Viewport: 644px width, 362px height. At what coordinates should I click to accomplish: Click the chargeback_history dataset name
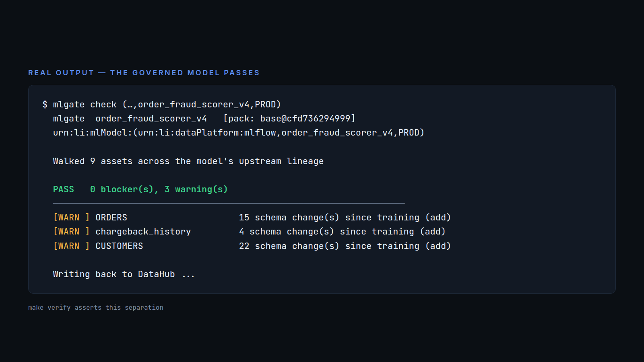pos(143,232)
